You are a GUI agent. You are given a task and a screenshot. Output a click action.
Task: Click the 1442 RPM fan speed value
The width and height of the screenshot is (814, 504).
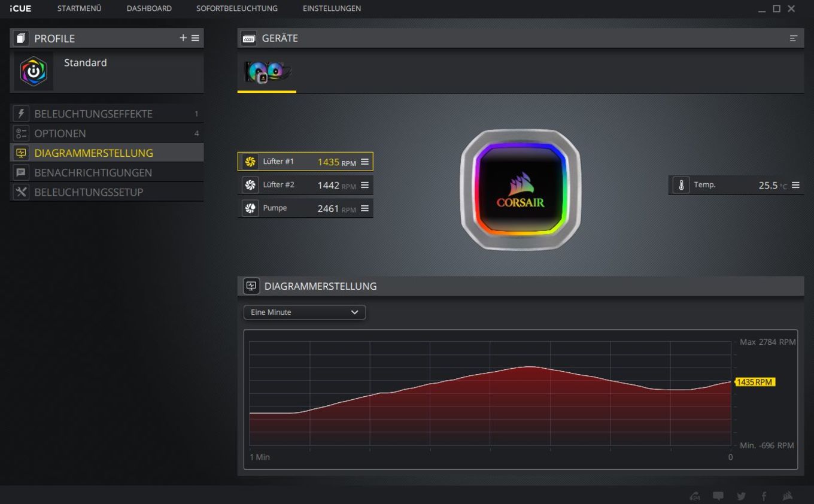pyautogui.click(x=336, y=186)
